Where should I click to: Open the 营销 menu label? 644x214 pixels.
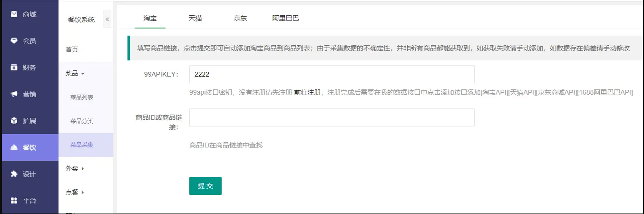[x=29, y=94]
